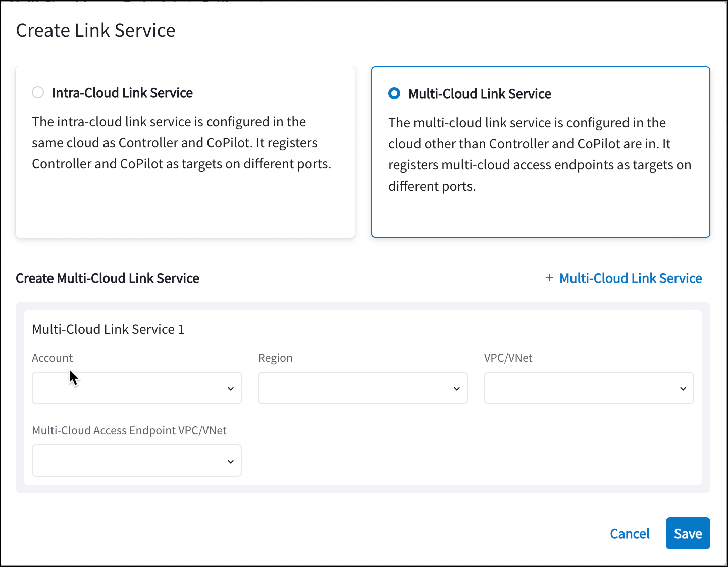Open the VPC/VNet dropdown
This screenshot has height=567, width=728.
[x=589, y=388]
